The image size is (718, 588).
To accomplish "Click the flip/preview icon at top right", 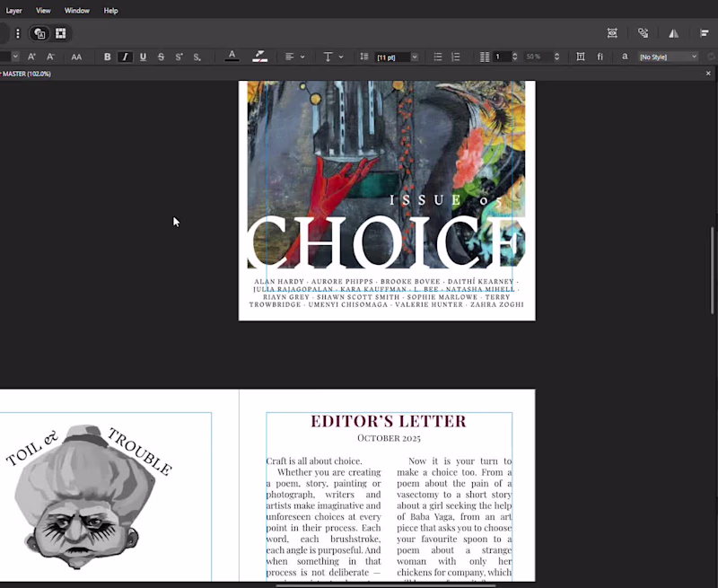I will (x=674, y=32).
